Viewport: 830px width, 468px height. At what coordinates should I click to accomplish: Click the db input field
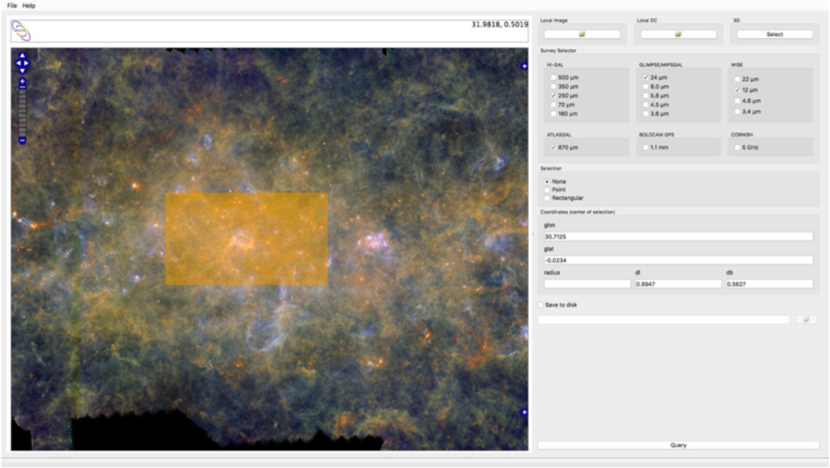pyautogui.click(x=769, y=284)
